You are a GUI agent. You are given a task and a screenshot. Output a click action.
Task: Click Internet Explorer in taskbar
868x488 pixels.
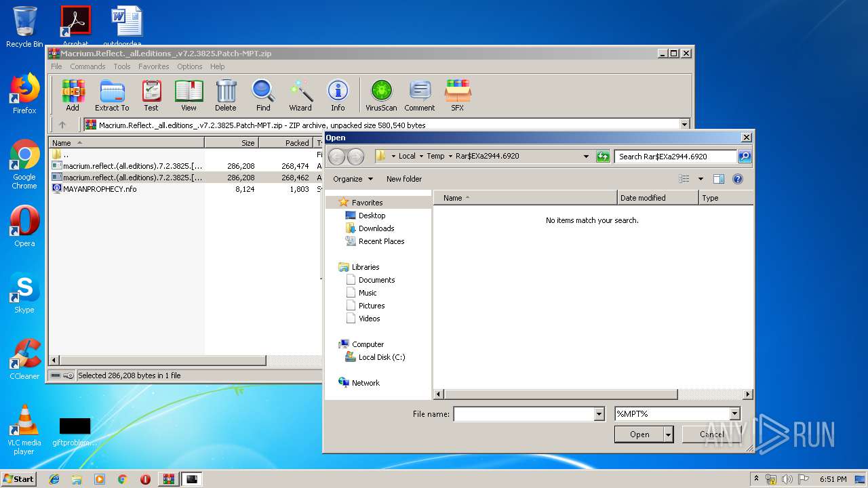coord(54,479)
